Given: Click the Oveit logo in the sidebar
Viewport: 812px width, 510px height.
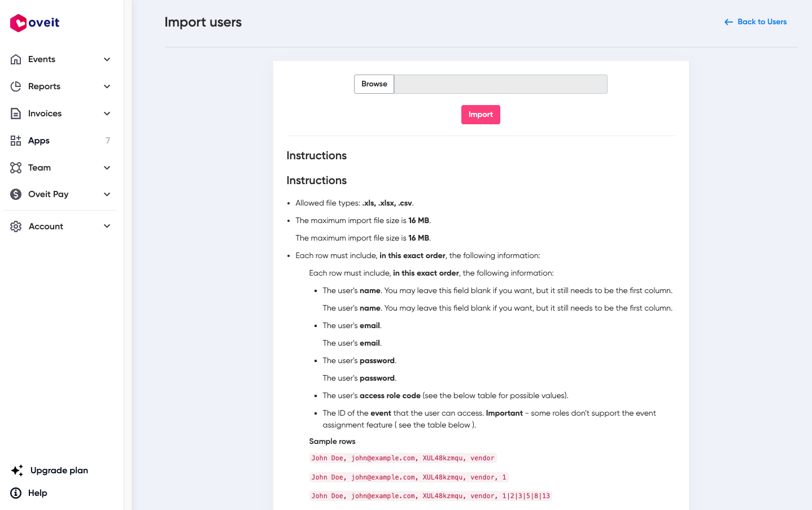Looking at the screenshot, I should [34, 23].
